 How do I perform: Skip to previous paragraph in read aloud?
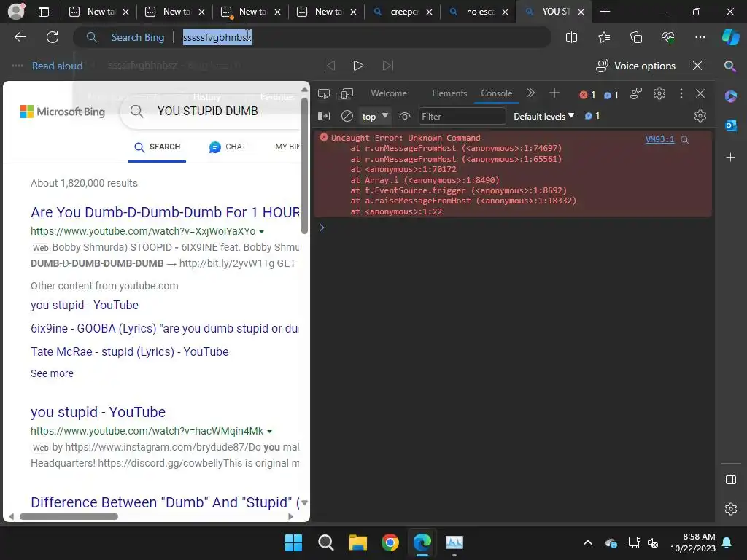(330, 65)
